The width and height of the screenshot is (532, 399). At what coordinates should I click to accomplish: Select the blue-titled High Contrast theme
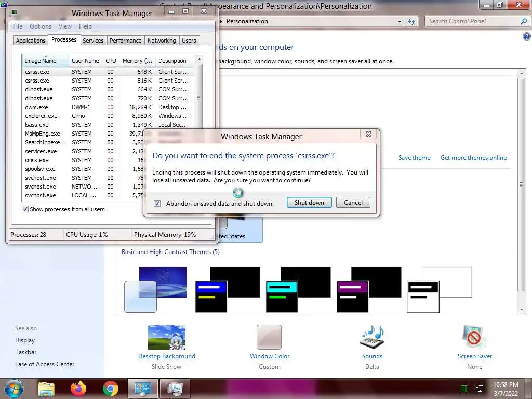point(228,289)
